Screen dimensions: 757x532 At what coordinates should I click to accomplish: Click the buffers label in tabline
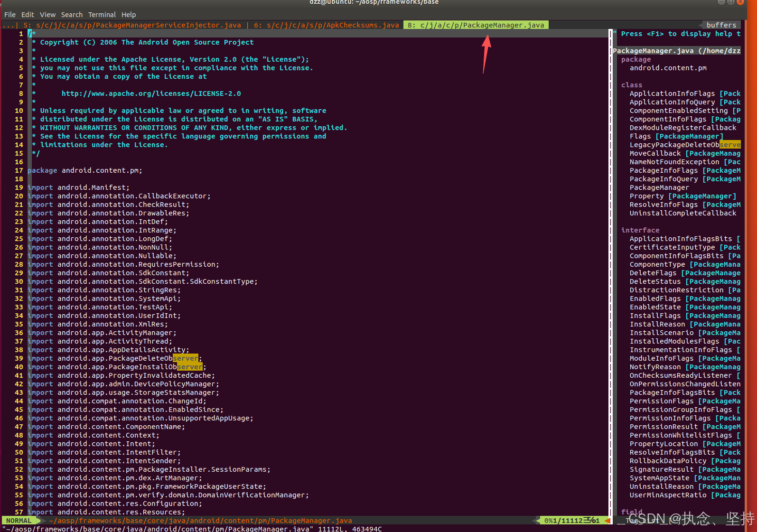click(721, 25)
